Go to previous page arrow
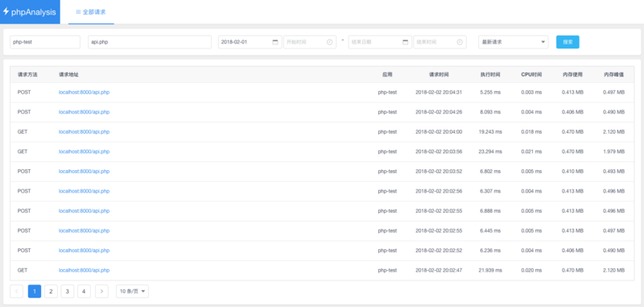 pyautogui.click(x=16, y=292)
